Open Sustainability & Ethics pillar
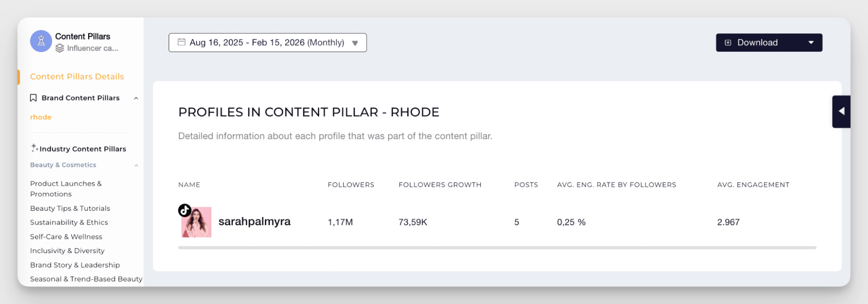The height and width of the screenshot is (304, 868). pyautogui.click(x=69, y=222)
